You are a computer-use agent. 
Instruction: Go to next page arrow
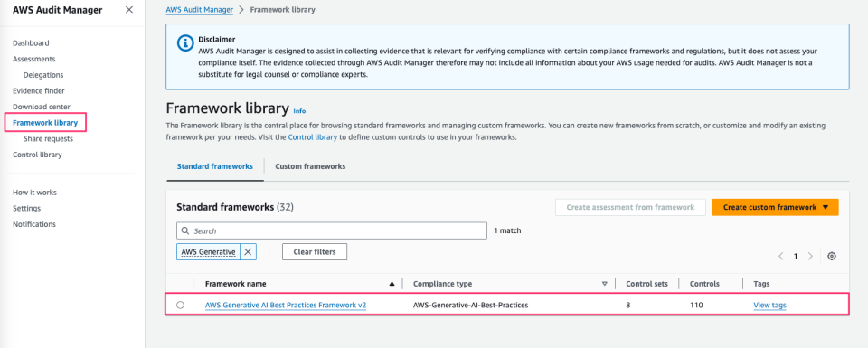click(810, 256)
